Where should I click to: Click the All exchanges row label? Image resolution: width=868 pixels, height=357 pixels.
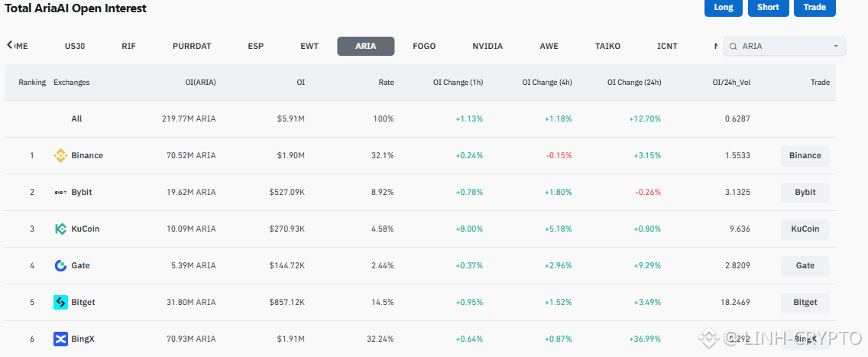click(76, 118)
